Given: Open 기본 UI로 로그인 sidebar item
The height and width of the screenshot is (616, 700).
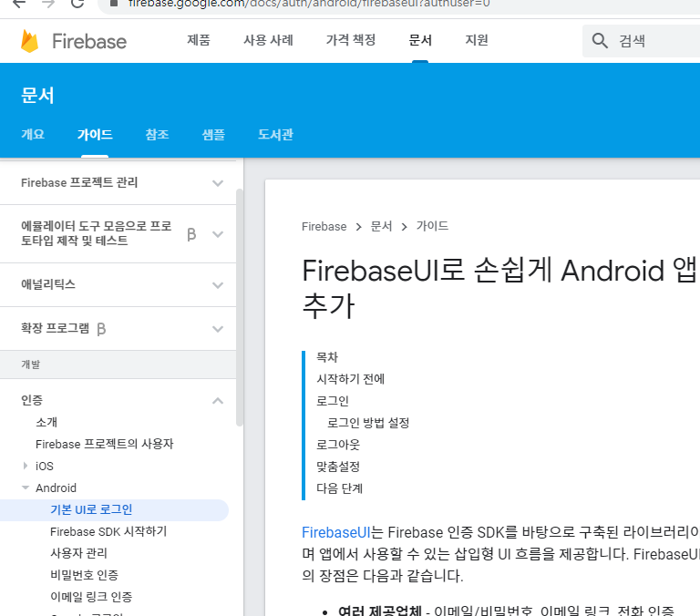Looking at the screenshot, I should click(91, 509).
